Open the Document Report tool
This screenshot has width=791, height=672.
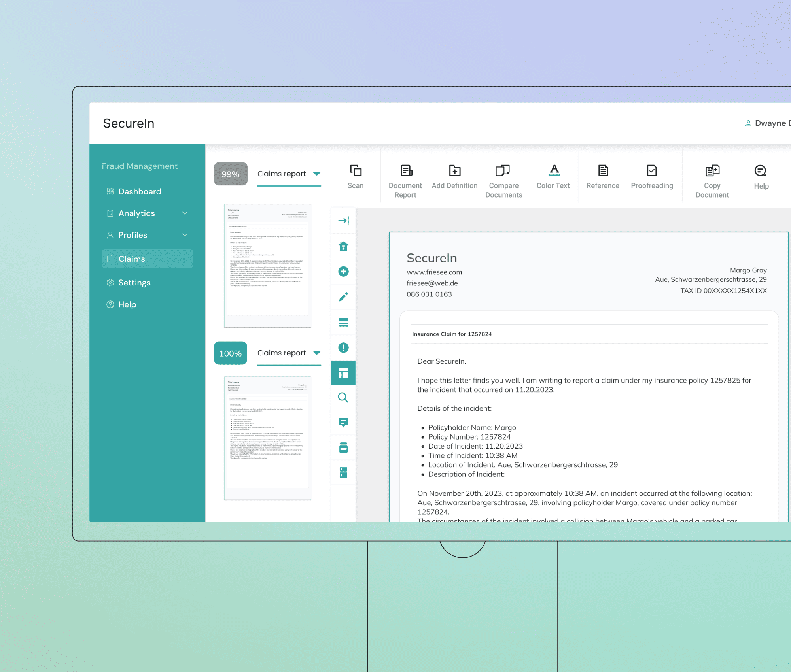click(406, 171)
